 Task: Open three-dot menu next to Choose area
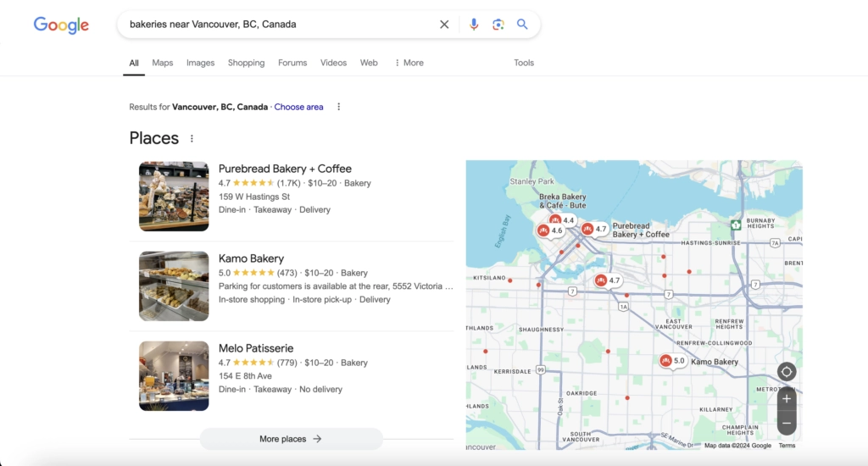point(338,107)
